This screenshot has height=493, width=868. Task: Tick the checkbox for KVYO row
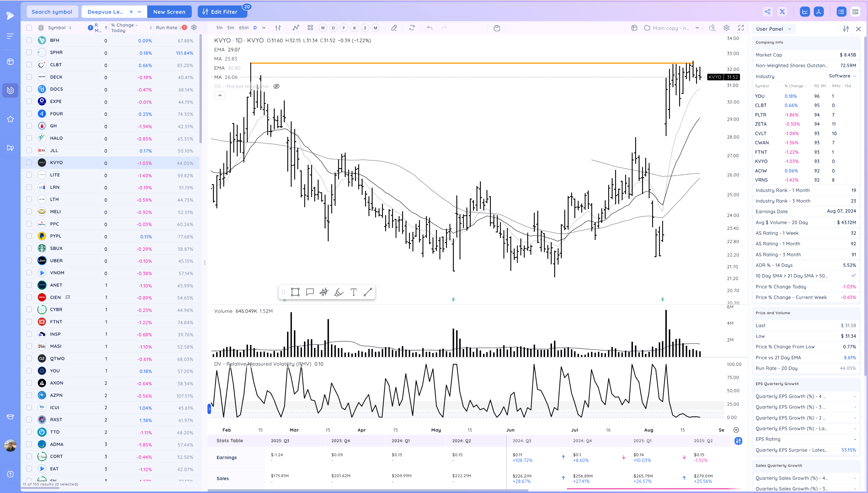pyautogui.click(x=29, y=163)
